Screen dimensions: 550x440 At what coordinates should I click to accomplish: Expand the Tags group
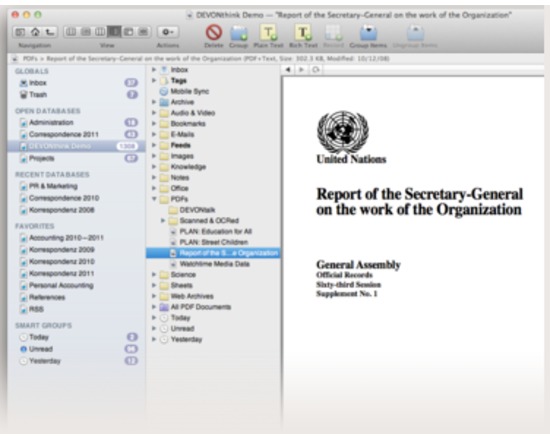[154, 81]
